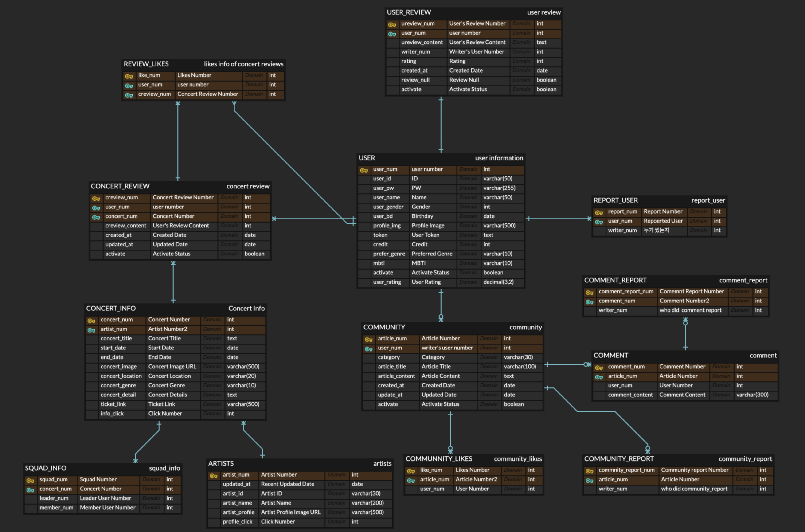Select the COMMUNITY table header
Screen dimensions: 805x532
384,327
